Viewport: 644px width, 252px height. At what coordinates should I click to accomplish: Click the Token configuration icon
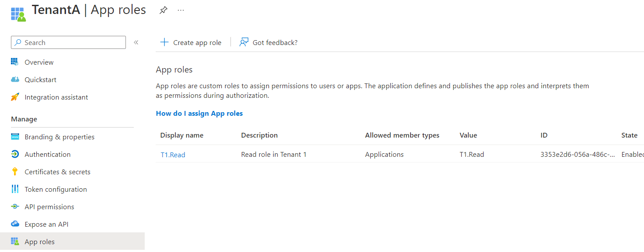15,189
